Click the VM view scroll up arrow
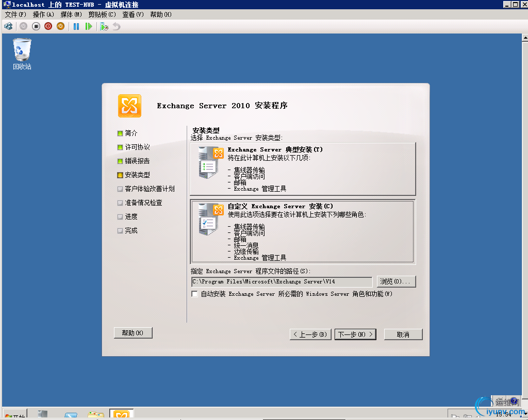The width and height of the screenshot is (528, 420). coord(525,38)
